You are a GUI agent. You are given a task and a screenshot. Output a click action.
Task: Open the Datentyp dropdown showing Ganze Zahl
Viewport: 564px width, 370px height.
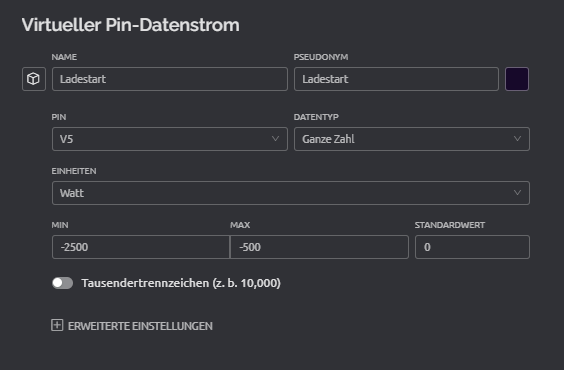[x=412, y=139]
